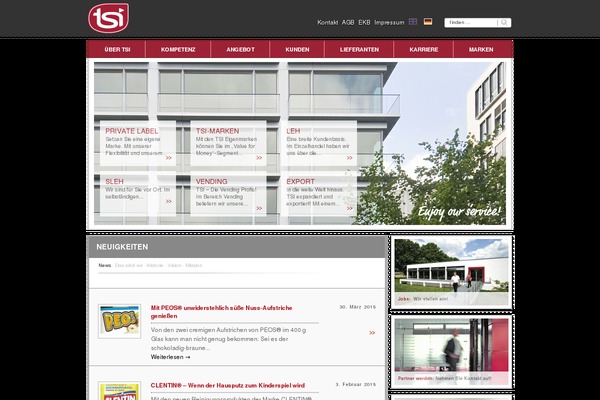Click the TSI logo in the header
The image size is (600, 400).
click(x=109, y=18)
